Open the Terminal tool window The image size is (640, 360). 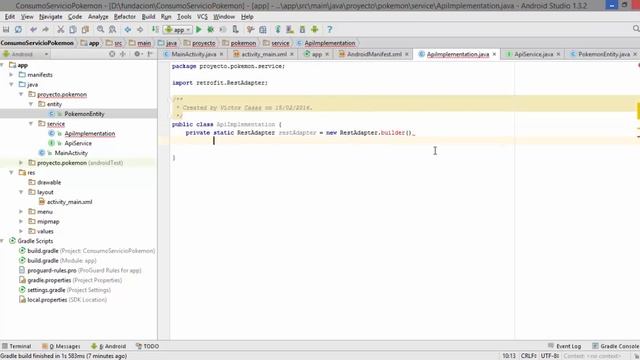(17, 346)
